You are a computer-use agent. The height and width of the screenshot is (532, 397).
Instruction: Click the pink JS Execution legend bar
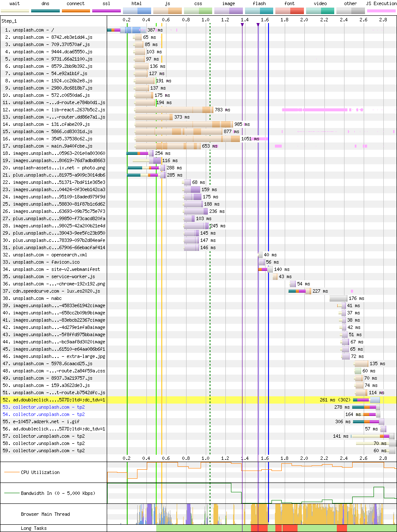[x=381, y=10]
